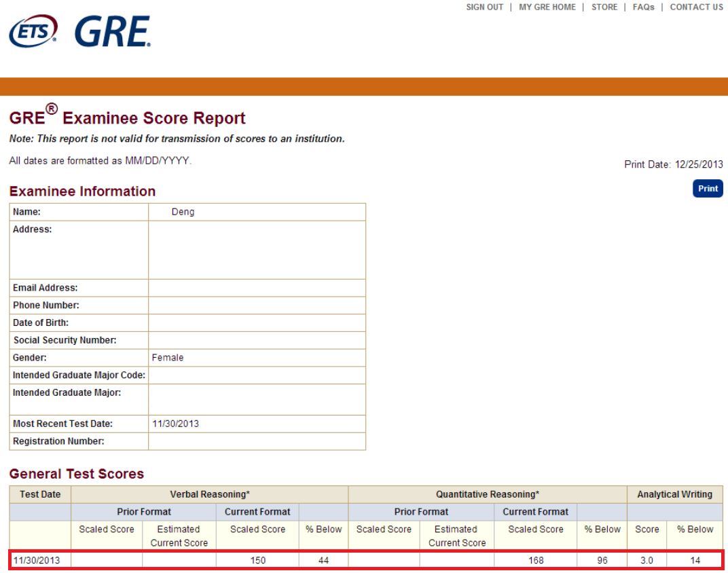Click the 'Phone Number:' label
728x573 pixels.
pyautogui.click(x=46, y=306)
